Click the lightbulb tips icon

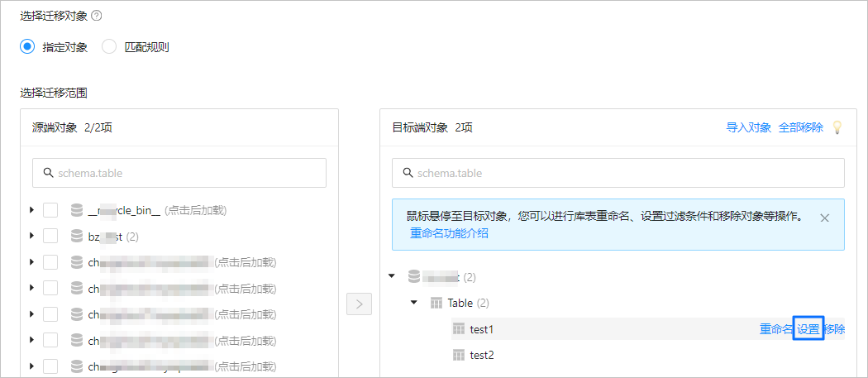coord(837,127)
